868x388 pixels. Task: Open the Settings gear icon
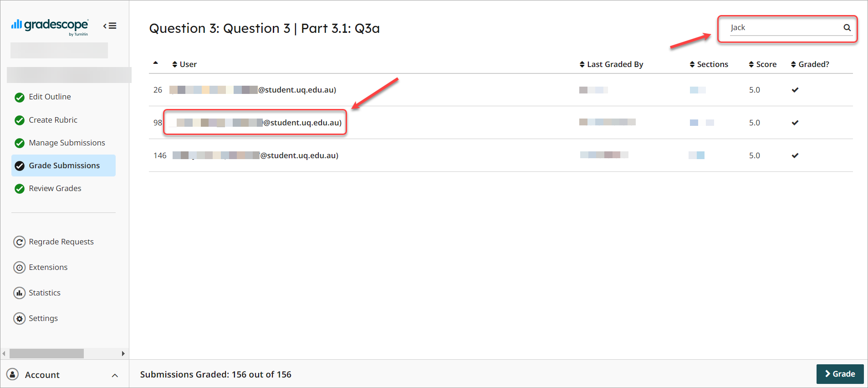19,318
